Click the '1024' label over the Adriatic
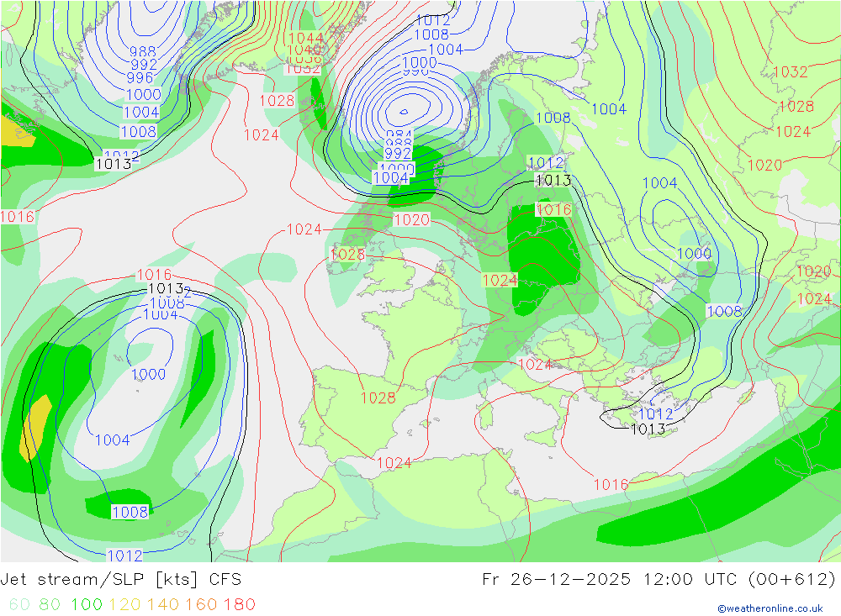 coord(535,365)
